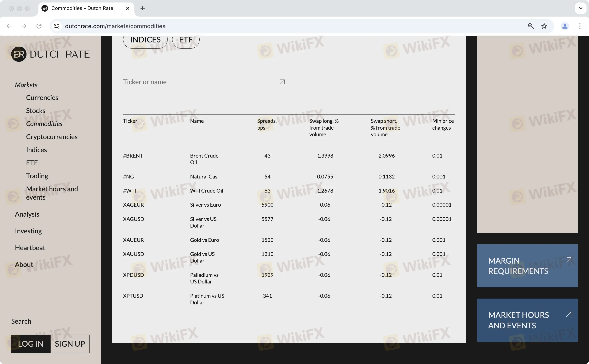Image resolution: width=589 pixels, height=364 pixels.
Task: Open the browser tab search chevron
Action: point(581,8)
